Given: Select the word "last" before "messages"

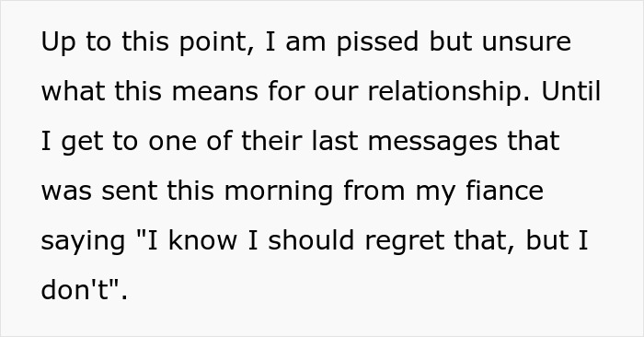Looking at the screenshot, I should tap(335, 141).
